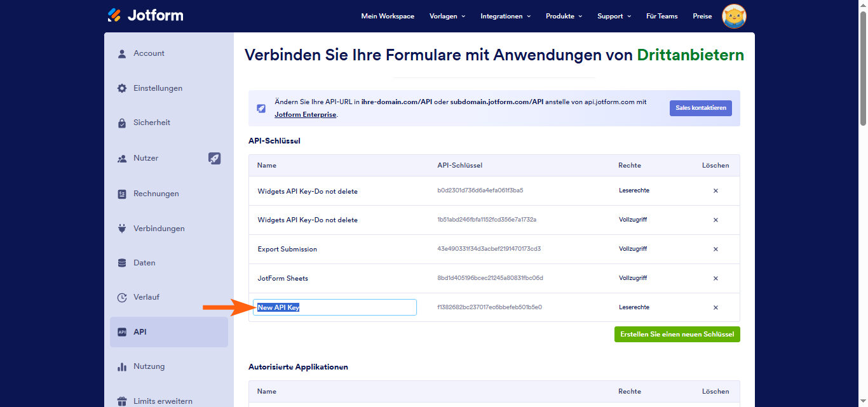The width and height of the screenshot is (868, 407).
Task: Switch to Einstellungen label in sidebar
Action: (158, 88)
